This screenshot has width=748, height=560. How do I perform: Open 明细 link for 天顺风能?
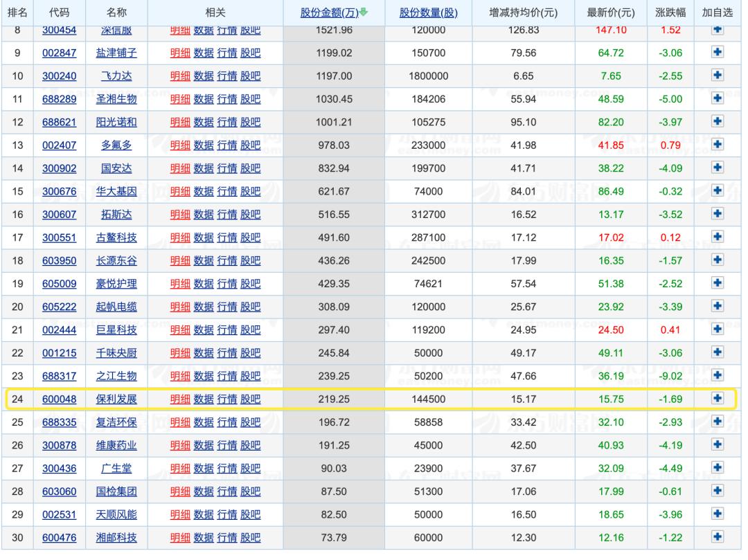click(180, 515)
